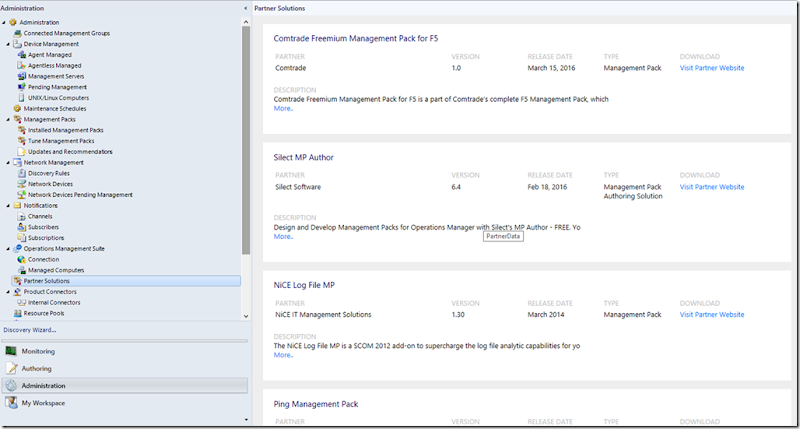Click the release date March 15, 2016
This screenshot has height=429, width=800.
point(551,68)
